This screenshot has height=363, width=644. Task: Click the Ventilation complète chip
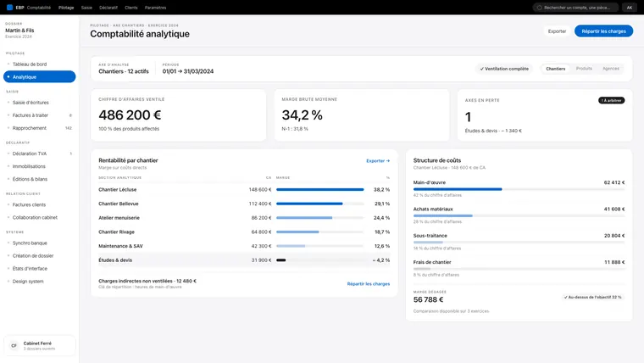click(x=504, y=69)
